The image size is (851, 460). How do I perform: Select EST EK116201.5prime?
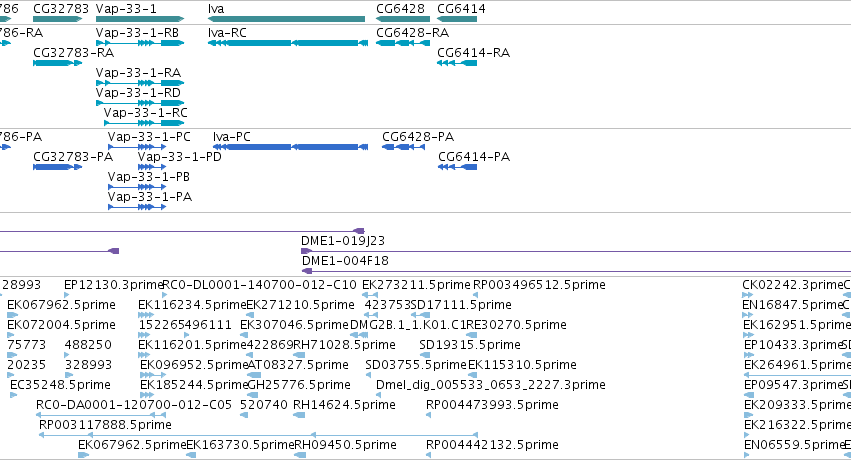(192, 345)
